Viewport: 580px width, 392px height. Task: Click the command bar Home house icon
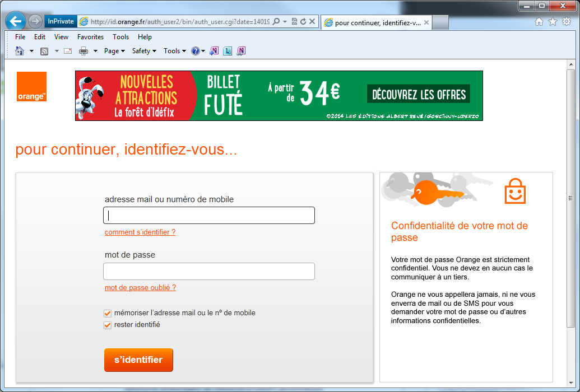pos(20,50)
